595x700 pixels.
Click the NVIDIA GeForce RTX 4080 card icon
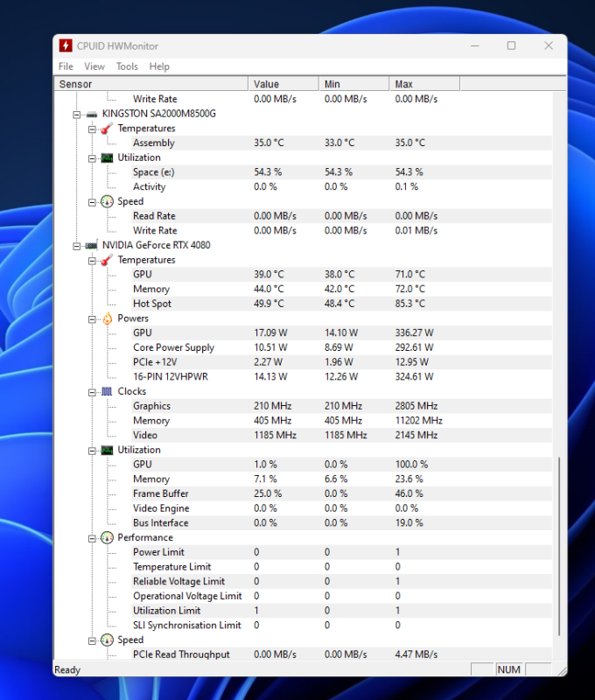[x=92, y=246]
